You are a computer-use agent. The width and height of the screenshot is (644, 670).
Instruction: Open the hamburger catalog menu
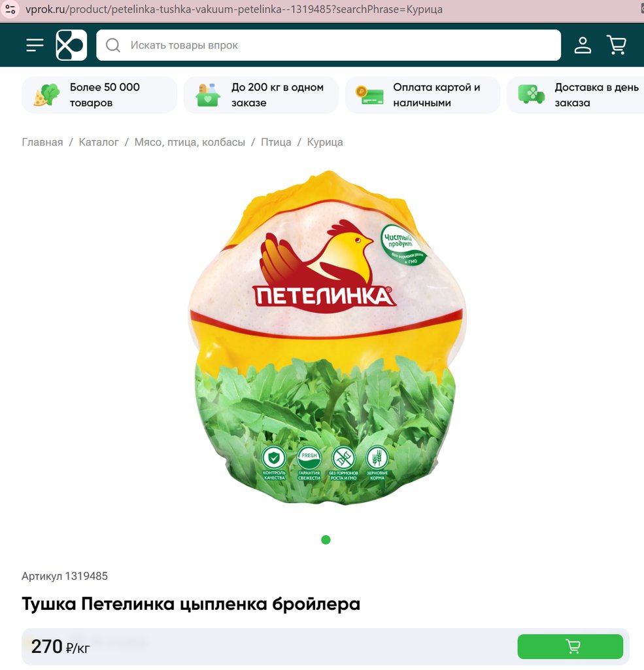pos(35,45)
